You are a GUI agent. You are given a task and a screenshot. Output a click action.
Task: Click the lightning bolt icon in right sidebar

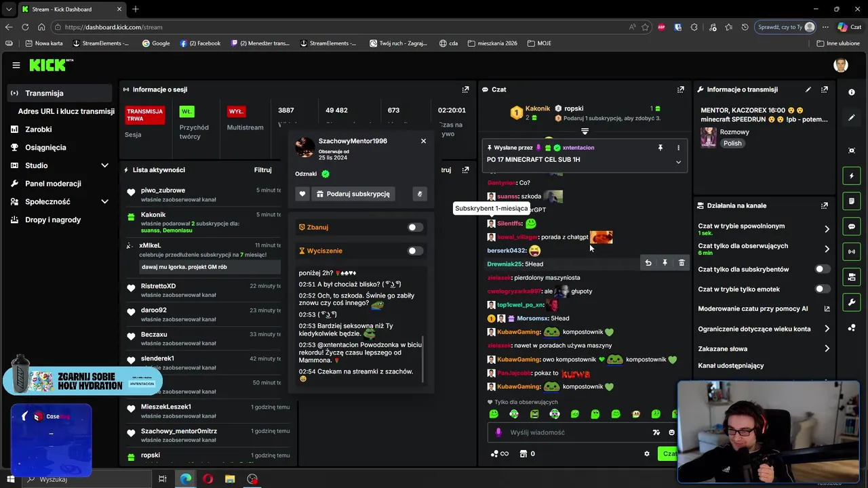click(x=852, y=176)
